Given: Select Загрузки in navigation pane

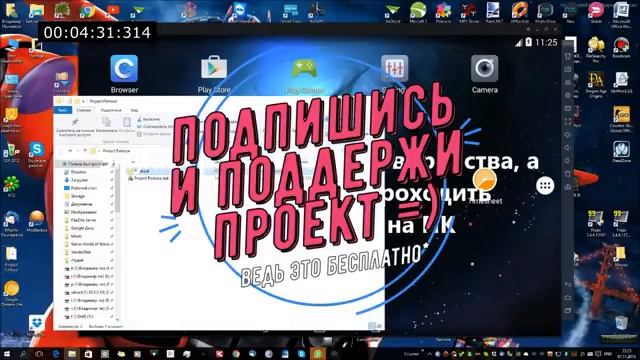Looking at the screenshot, I should tap(79, 180).
